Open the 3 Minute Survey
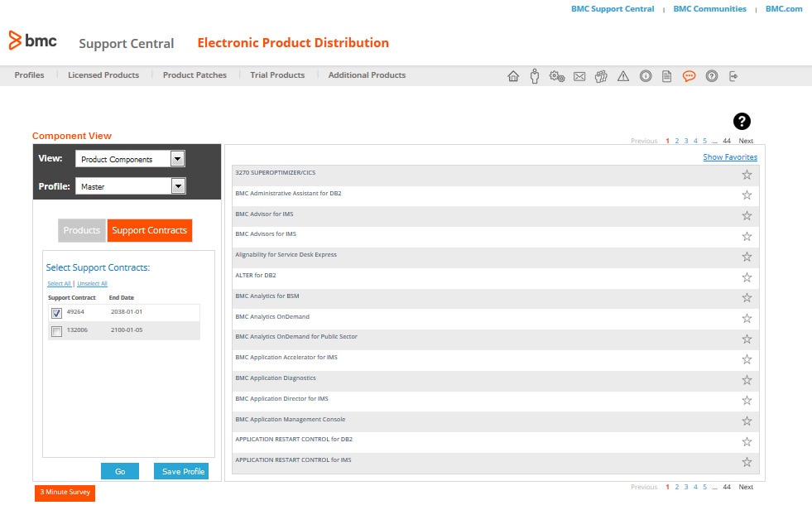Image resolution: width=812 pixels, height=510 pixels. coord(65,492)
